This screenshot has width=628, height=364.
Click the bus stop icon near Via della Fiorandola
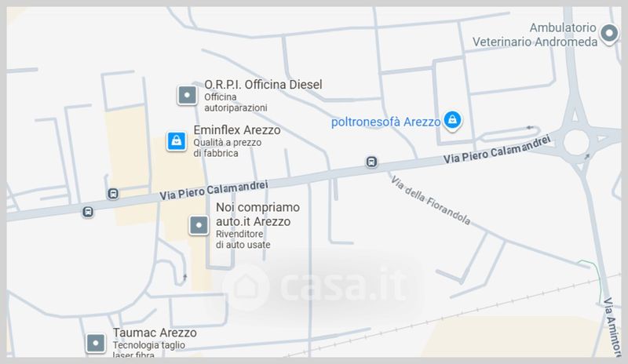tap(371, 162)
